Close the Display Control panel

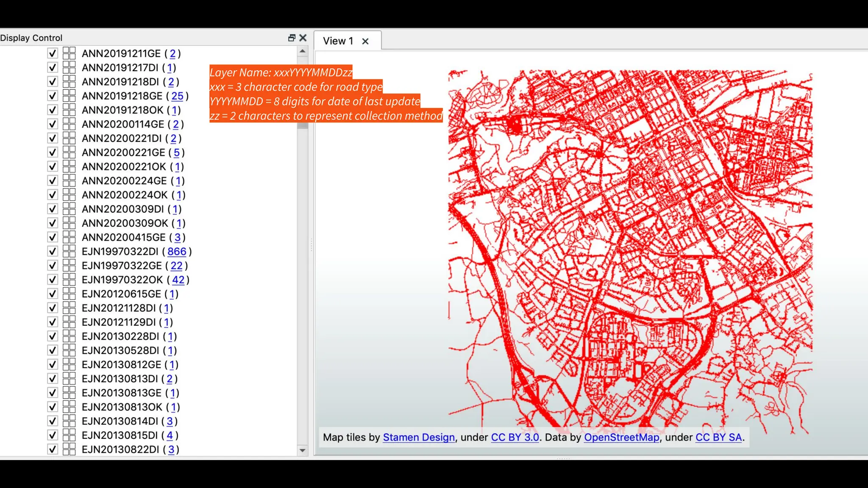click(x=303, y=38)
